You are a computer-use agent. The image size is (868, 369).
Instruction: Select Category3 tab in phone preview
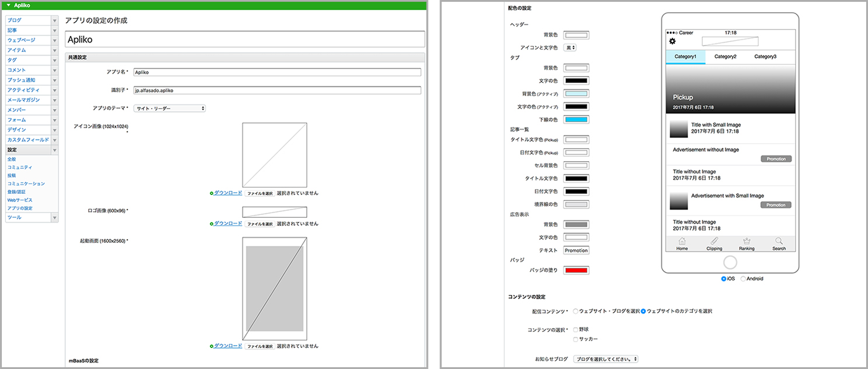pyautogui.click(x=765, y=57)
